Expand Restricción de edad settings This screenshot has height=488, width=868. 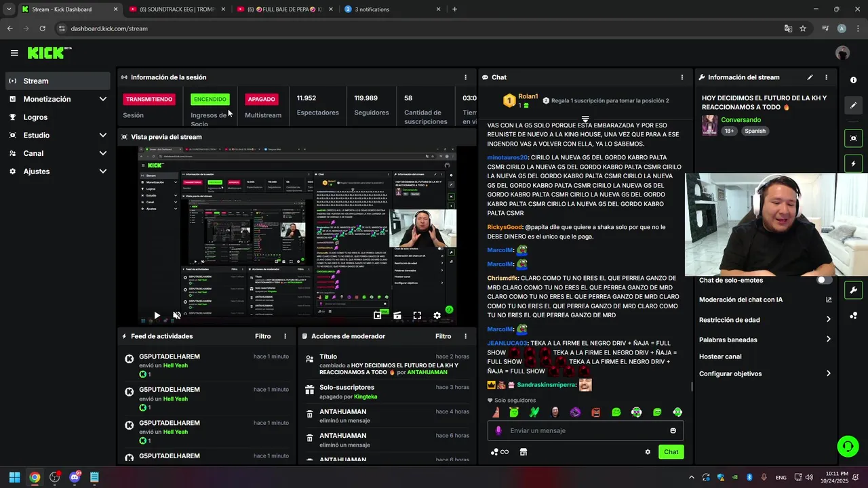(766, 320)
